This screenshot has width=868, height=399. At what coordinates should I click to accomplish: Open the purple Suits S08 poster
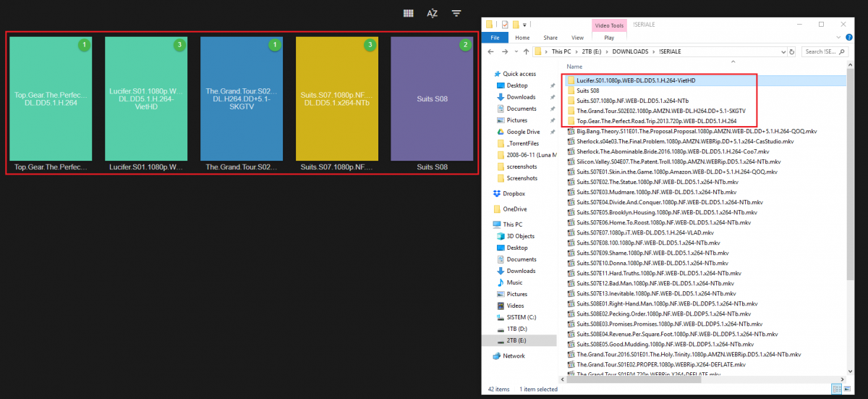click(x=432, y=98)
